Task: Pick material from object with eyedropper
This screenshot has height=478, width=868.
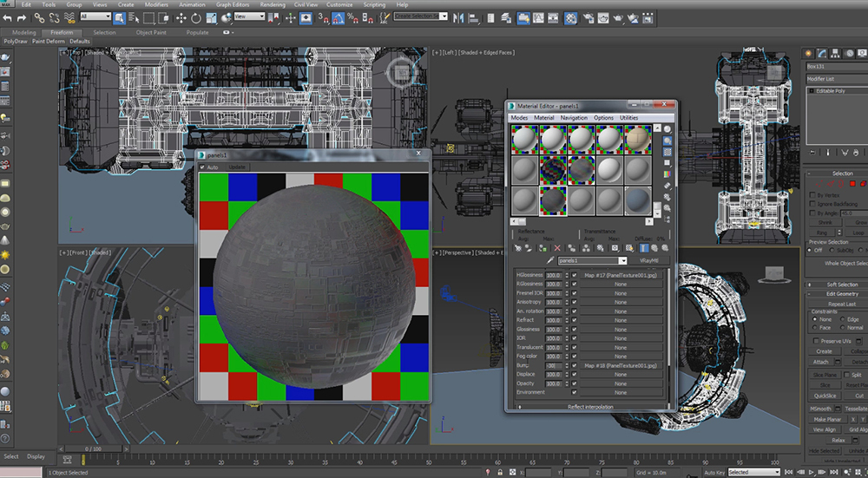Action: [x=550, y=260]
